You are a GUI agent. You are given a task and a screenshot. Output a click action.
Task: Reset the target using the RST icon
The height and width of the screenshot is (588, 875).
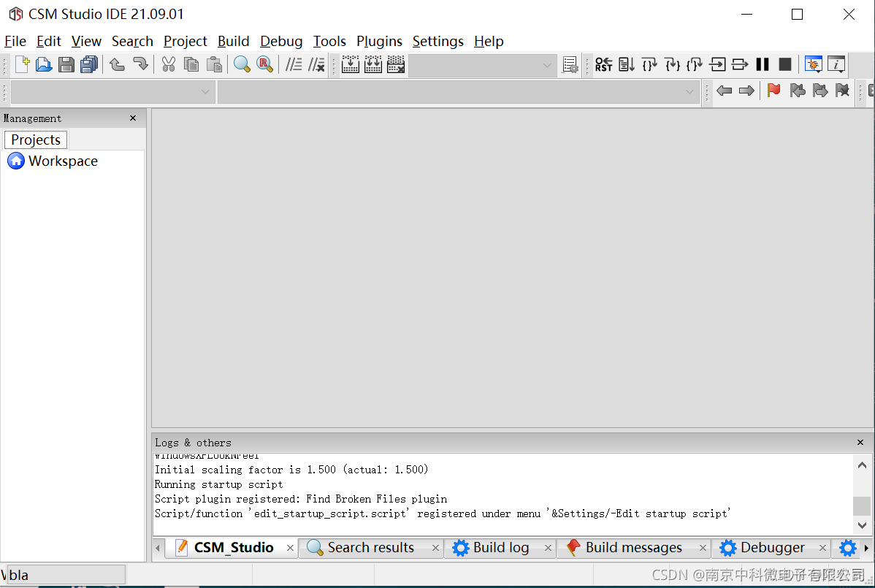(x=603, y=64)
